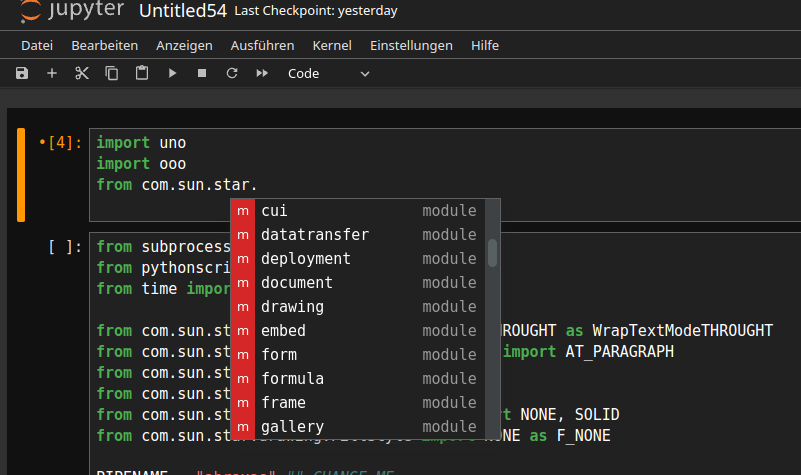The image size is (801, 475).
Task: Pick the gallery module from suggestions
Action: click(x=292, y=427)
